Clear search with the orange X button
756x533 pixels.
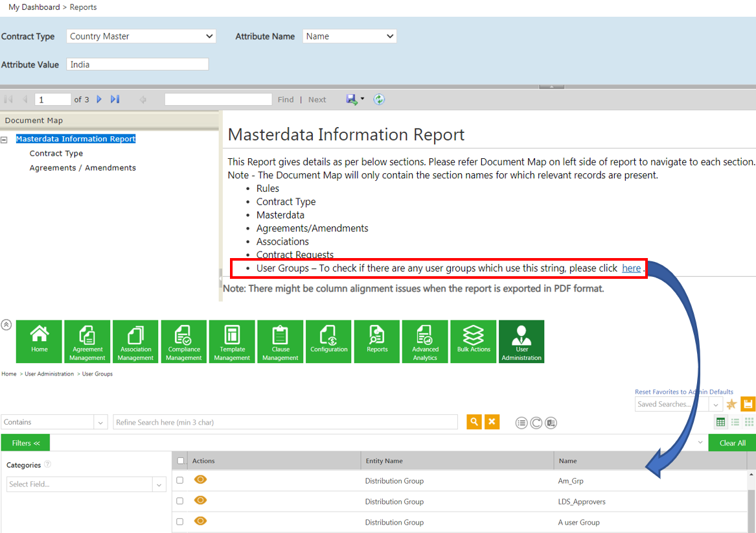[x=492, y=422]
